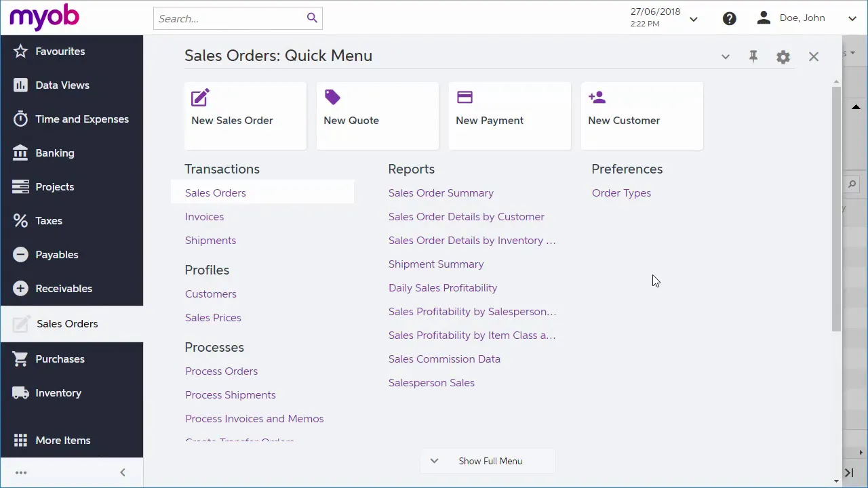Screen dimensions: 868x488
Task: Open Sales Profitability by Salesperson report
Action: pyautogui.click(x=472, y=312)
